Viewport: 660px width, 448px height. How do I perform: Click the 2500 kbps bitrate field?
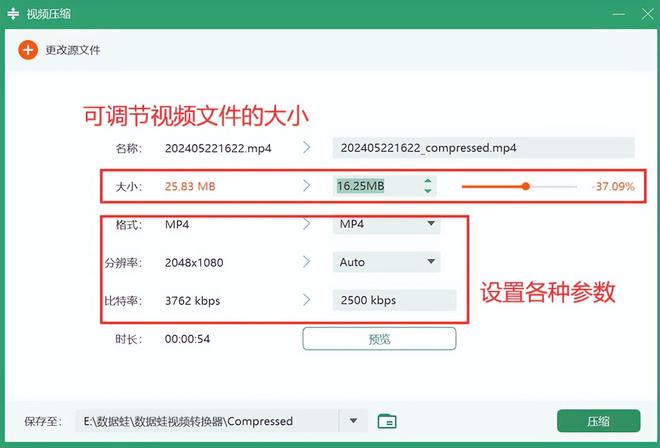[x=393, y=300]
